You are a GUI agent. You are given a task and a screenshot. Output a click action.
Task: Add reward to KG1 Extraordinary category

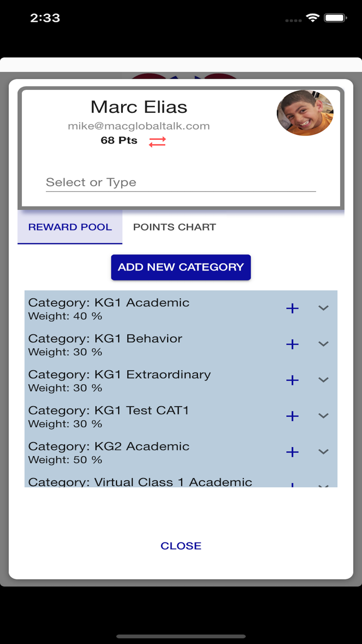click(x=292, y=380)
